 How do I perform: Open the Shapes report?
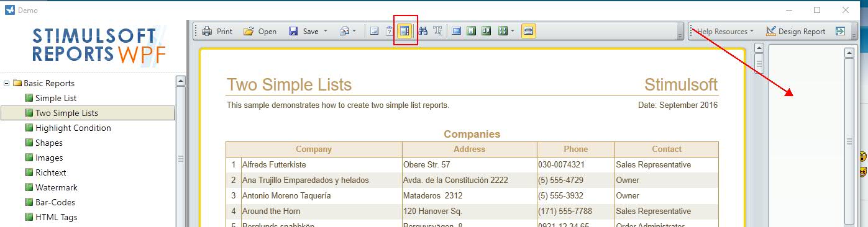(x=49, y=143)
